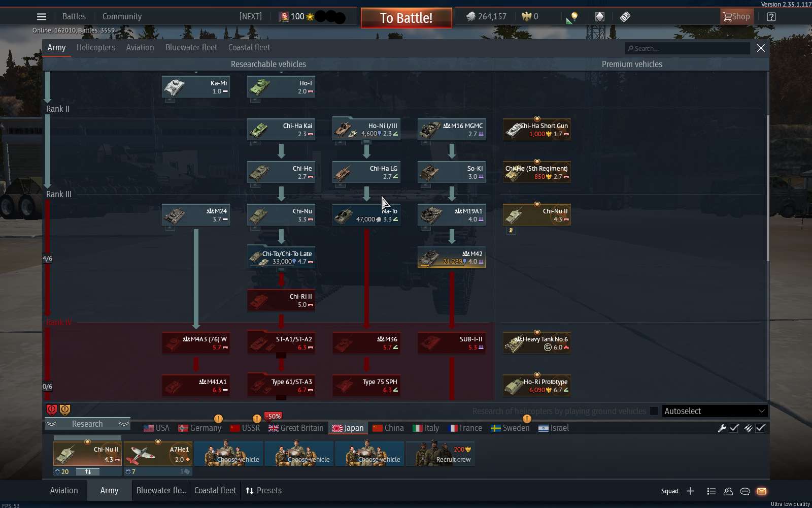Open the Community menu
This screenshot has width=812, height=508.
pos(122,16)
